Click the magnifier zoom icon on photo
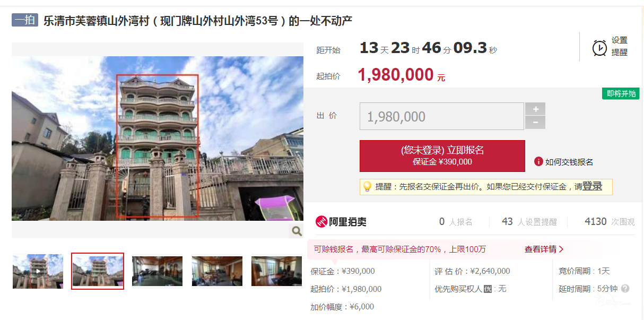 pos(297,231)
